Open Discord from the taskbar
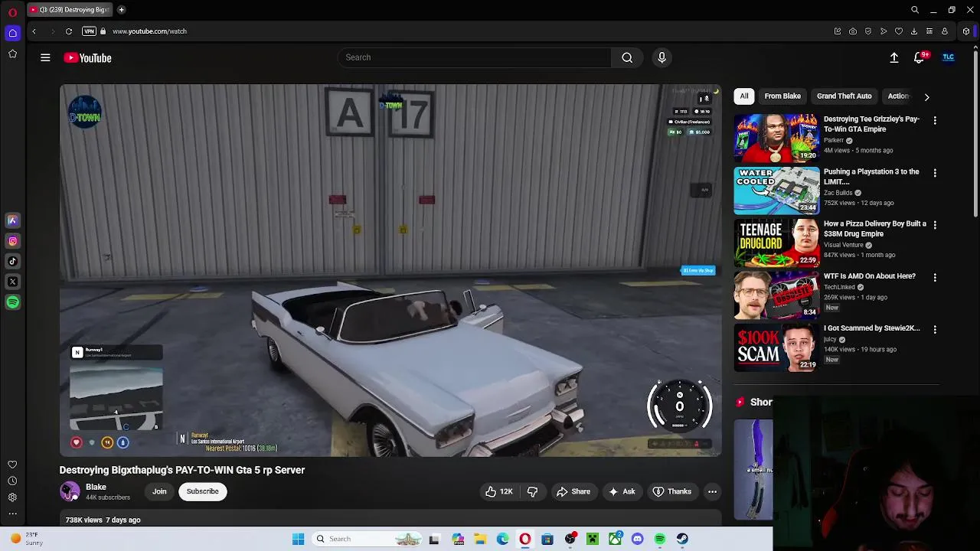Screen dimensions: 980x551 pos(637,539)
